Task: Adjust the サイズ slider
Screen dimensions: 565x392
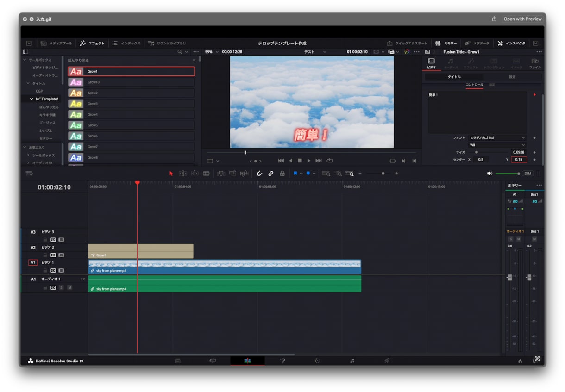Action: click(488, 152)
